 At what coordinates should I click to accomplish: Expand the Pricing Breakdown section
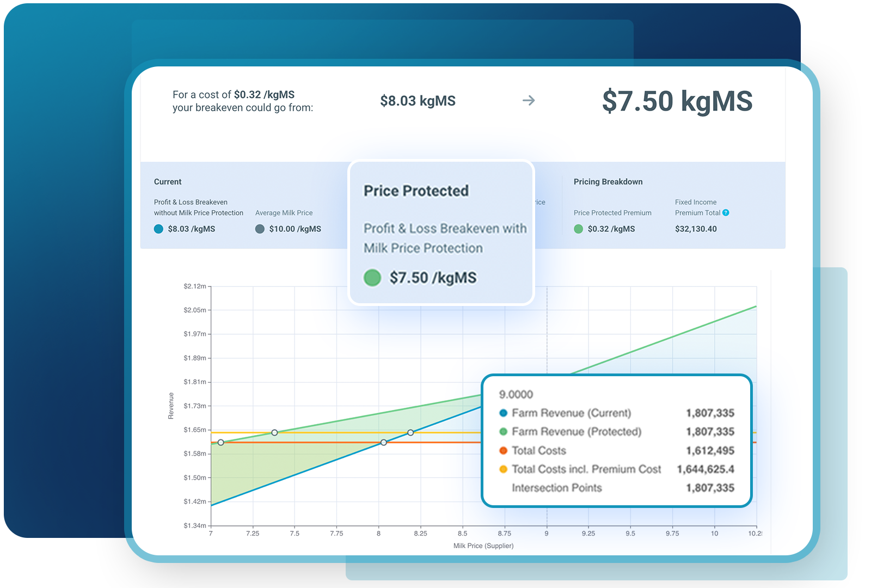[608, 181]
